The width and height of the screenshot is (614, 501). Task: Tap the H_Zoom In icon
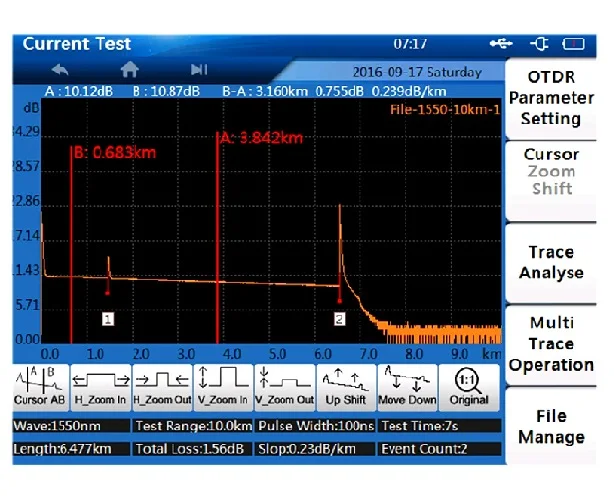[x=102, y=387]
